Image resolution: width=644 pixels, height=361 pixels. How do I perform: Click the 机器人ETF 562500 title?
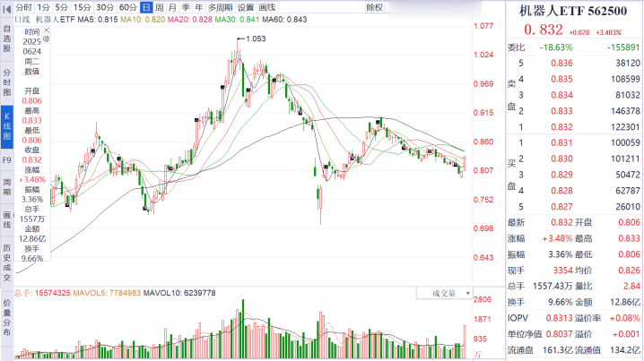click(573, 11)
